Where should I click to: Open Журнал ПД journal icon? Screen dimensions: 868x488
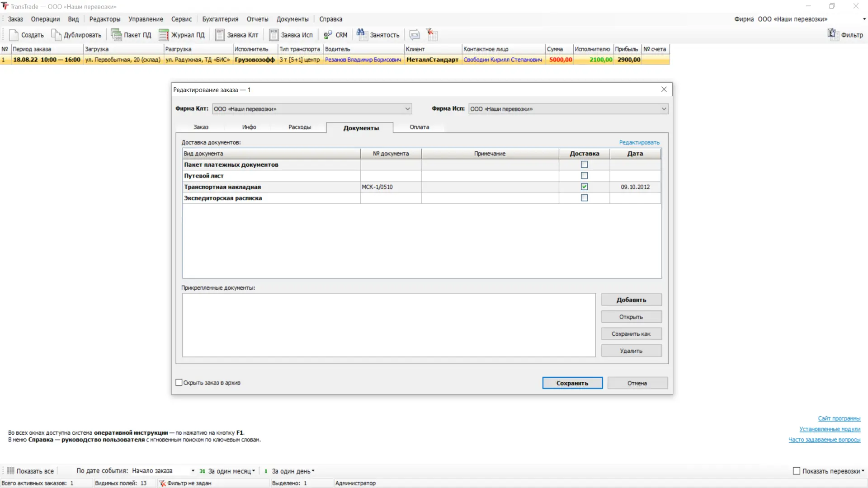(164, 35)
